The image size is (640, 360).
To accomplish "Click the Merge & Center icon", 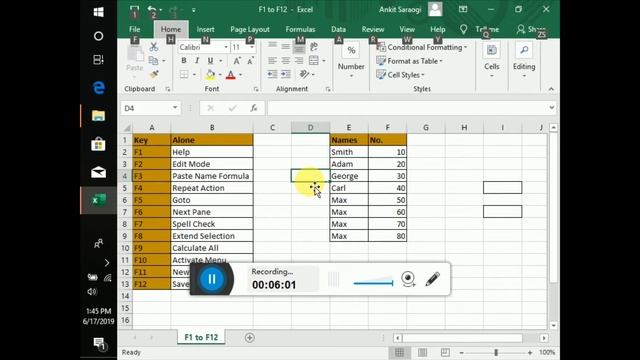I will click(313, 61).
